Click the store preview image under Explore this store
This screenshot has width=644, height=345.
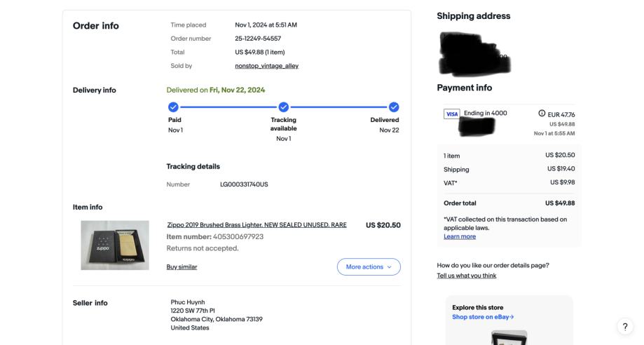click(x=509, y=337)
